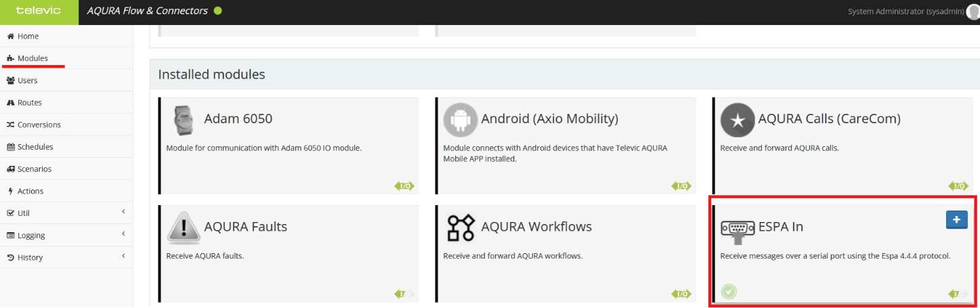This screenshot has width=980, height=308.
Task: Click the green checkmark on ESPA In
Action: point(729,292)
